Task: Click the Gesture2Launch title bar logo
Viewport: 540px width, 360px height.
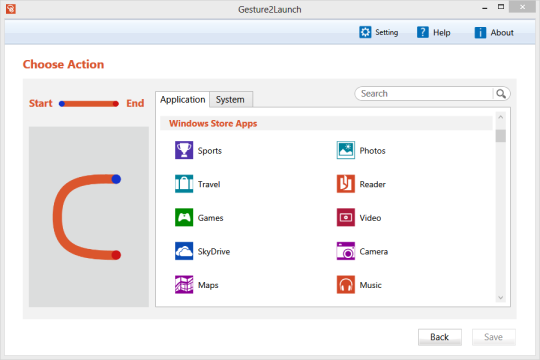Action: 11,9
